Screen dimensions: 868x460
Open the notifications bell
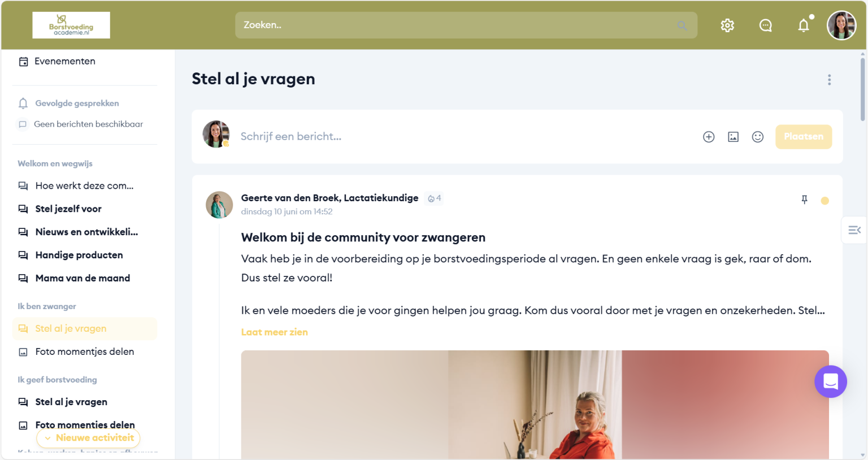click(x=803, y=25)
